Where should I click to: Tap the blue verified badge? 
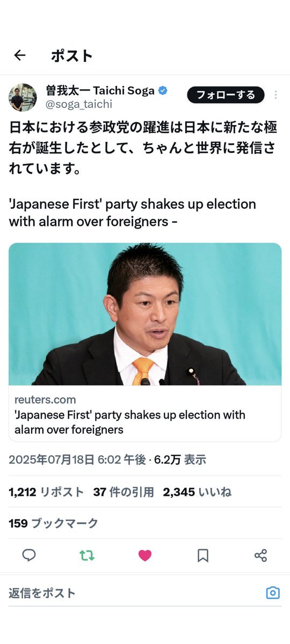(x=163, y=91)
